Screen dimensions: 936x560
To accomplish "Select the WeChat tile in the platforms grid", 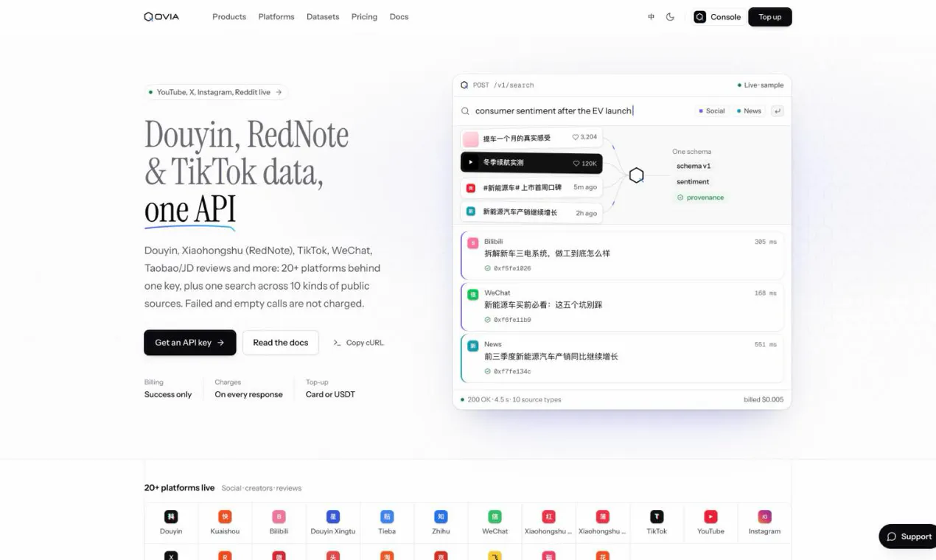I will pyautogui.click(x=495, y=522).
